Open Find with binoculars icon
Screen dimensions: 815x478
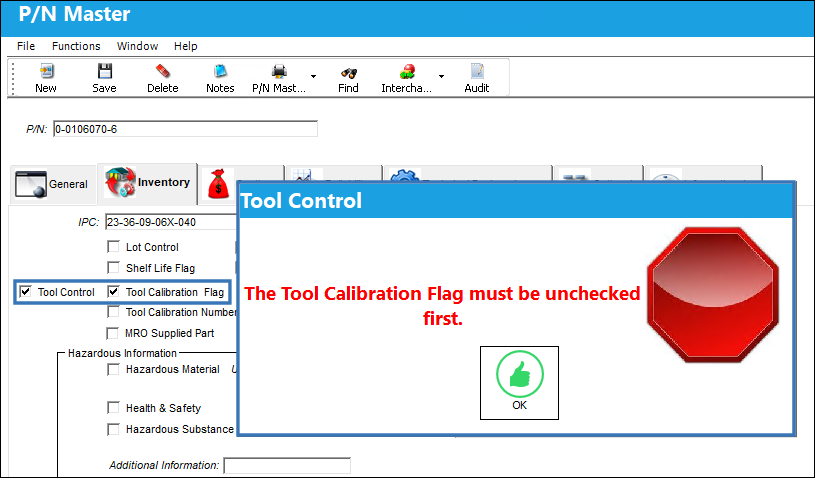348,78
